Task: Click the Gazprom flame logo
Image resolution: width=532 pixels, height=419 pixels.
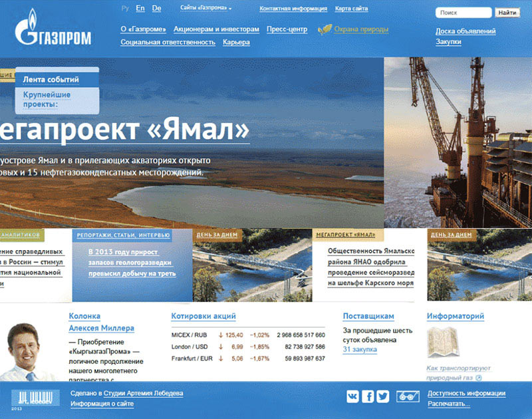Action: pyautogui.click(x=30, y=28)
